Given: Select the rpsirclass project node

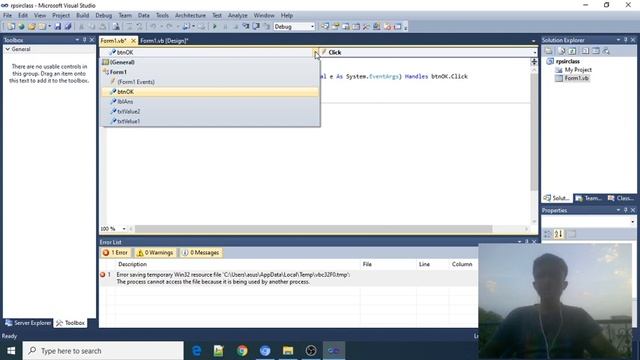Looking at the screenshot, I should click(568, 61).
